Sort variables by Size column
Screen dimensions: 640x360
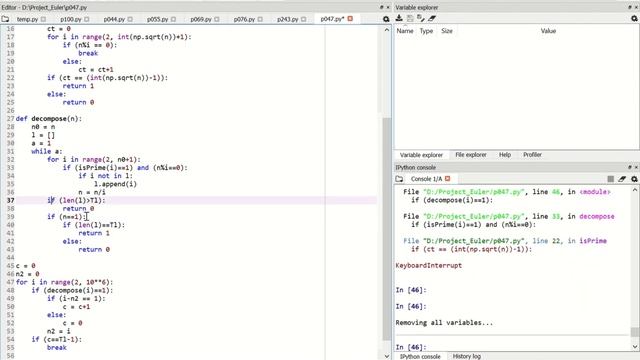447,31
